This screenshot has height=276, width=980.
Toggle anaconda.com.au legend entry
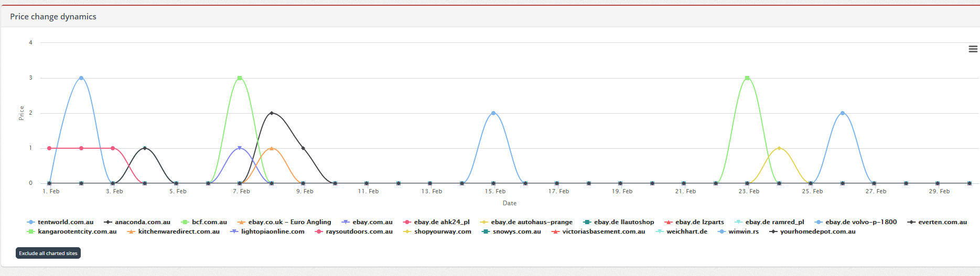coord(138,222)
